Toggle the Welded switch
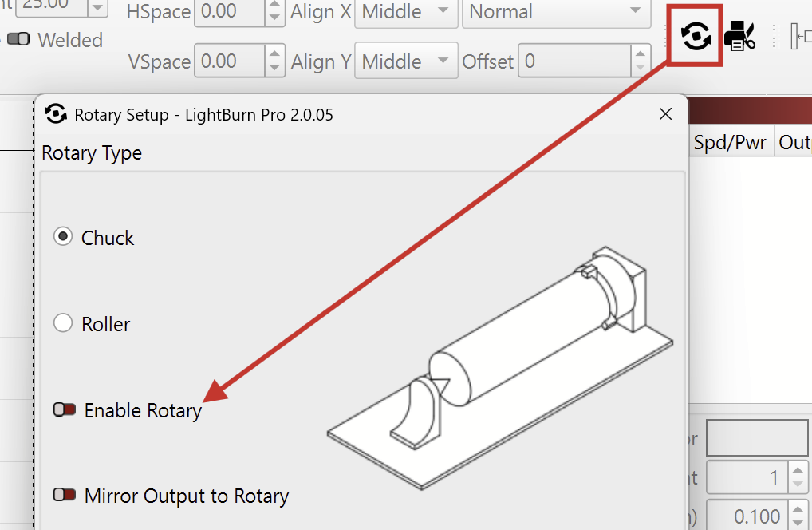The height and width of the screenshot is (530, 812). coord(18,39)
